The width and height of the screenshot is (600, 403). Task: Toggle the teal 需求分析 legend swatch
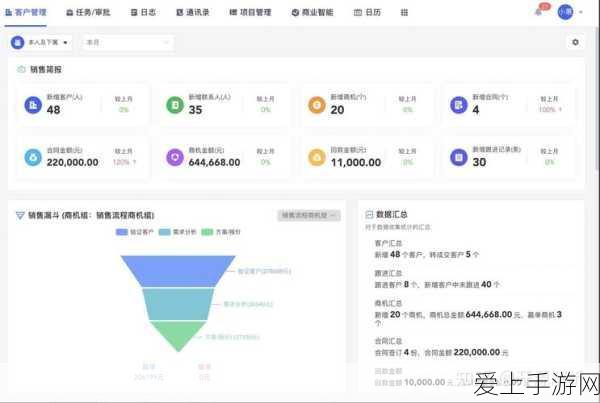(165, 232)
